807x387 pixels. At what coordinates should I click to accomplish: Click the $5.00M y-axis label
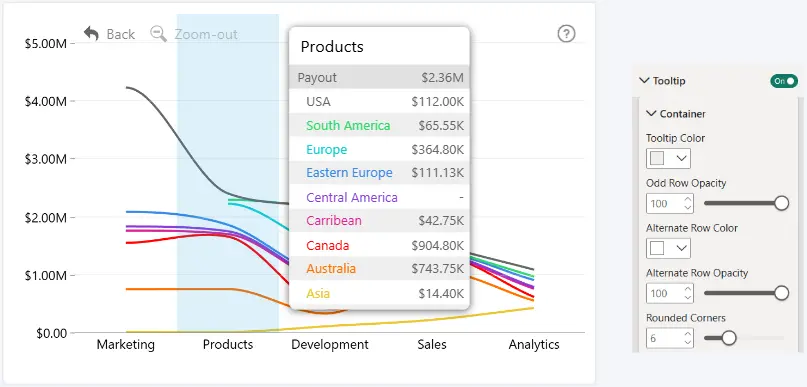coord(46,43)
